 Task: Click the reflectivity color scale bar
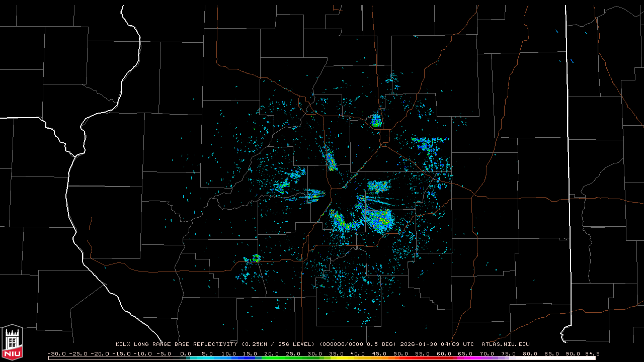pos(322,358)
